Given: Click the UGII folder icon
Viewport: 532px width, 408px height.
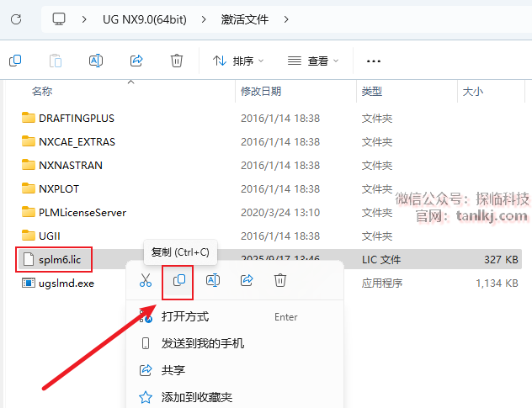Looking at the screenshot, I should click(x=28, y=236).
